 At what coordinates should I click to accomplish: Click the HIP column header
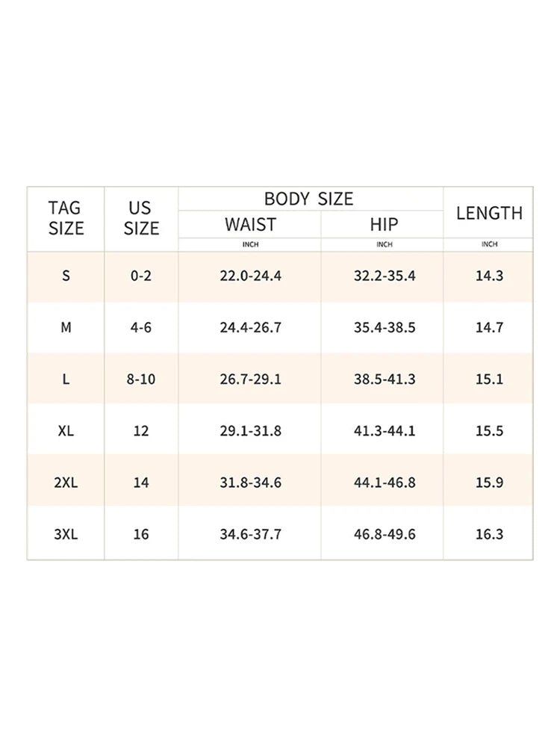click(x=384, y=224)
